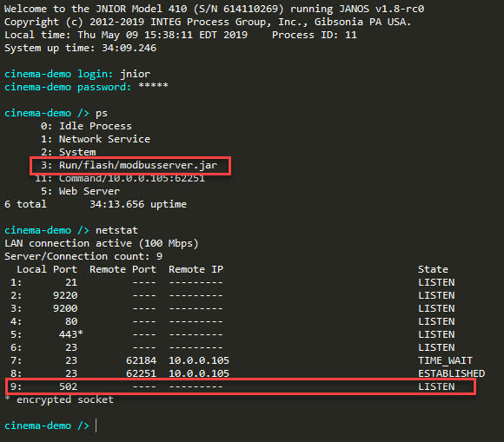The image size is (504, 442).
Task: Click the 'netstat' command text
Action: 116,230
